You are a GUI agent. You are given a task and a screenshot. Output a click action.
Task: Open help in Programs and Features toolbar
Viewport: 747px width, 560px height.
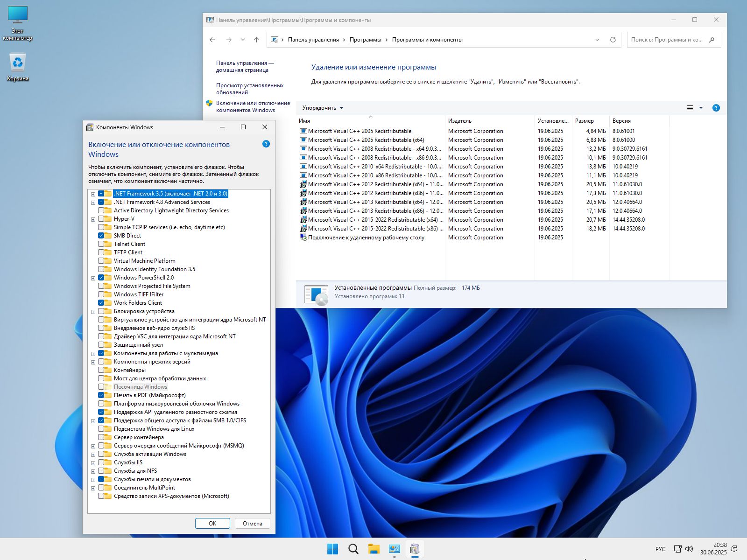pos(716,108)
